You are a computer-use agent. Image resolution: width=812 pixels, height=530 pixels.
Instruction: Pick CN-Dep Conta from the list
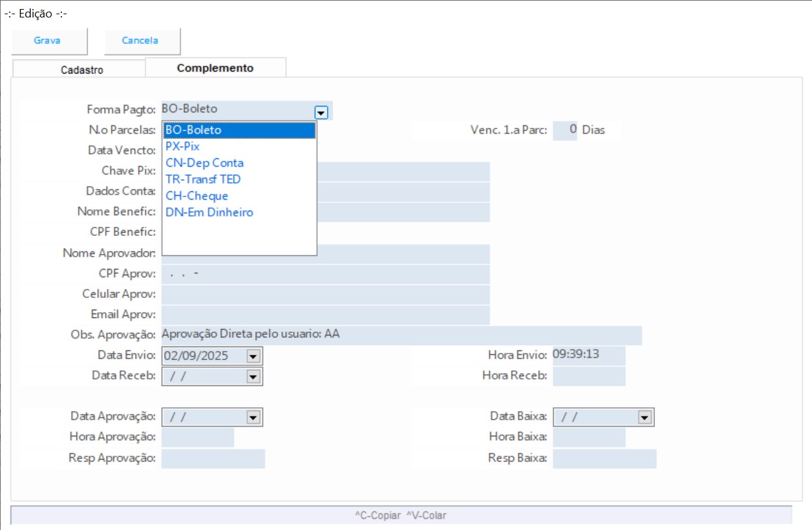(x=204, y=163)
